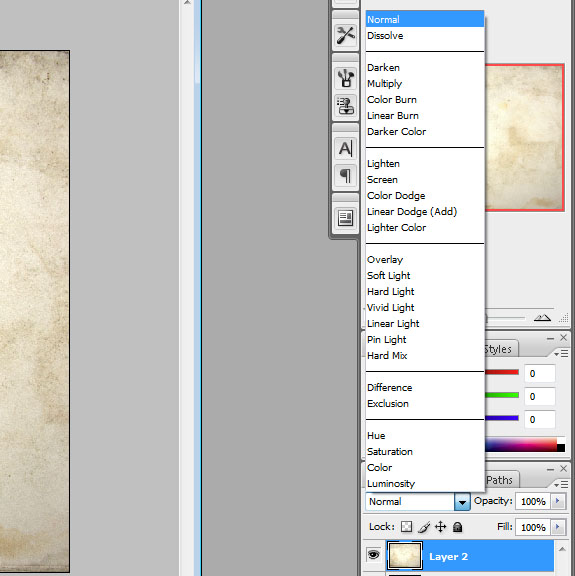Viewport: 575px width, 576px height.
Task: Click the green channel slider
Action: pos(502,395)
